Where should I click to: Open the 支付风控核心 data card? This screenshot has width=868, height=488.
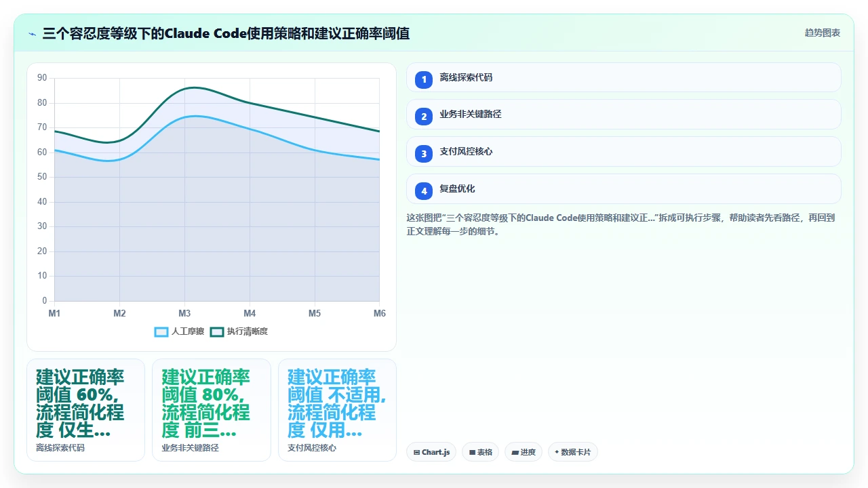pyautogui.click(x=337, y=410)
